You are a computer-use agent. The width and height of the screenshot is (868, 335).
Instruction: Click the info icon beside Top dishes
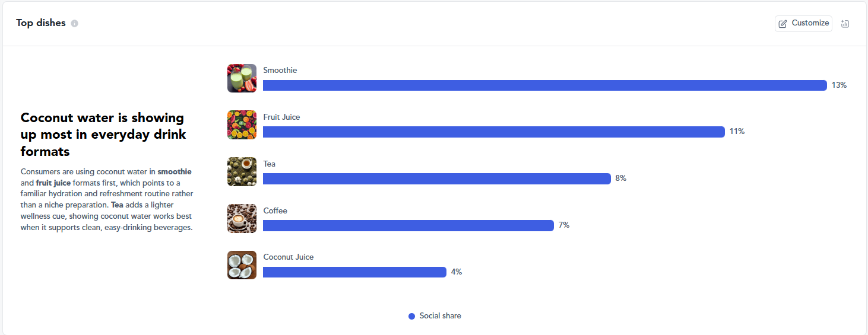(74, 24)
